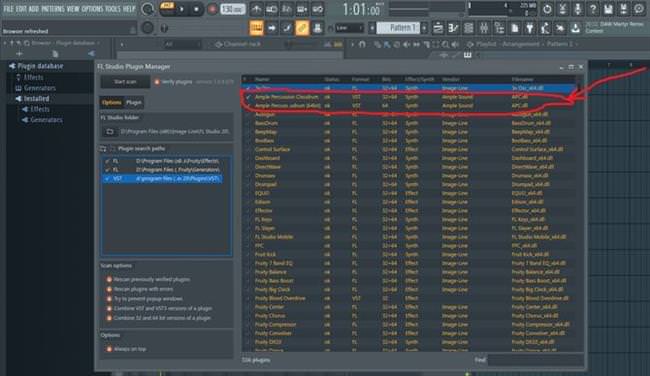Select Effects under Plugin database
Viewport: 650px width, 376px height.
[33, 77]
